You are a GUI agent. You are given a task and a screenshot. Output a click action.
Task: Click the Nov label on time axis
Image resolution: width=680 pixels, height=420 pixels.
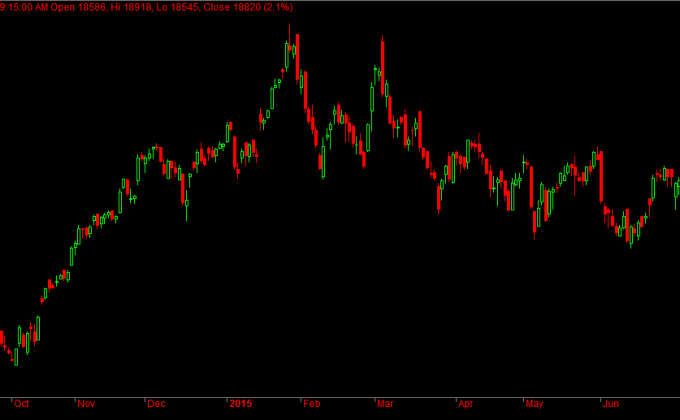tap(86, 404)
